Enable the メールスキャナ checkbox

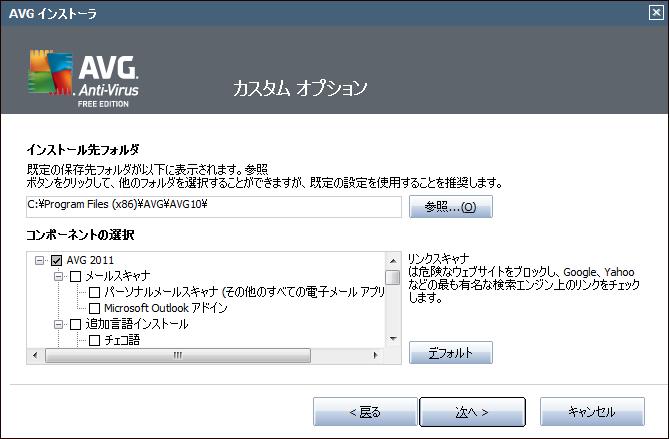pyautogui.click(x=75, y=276)
